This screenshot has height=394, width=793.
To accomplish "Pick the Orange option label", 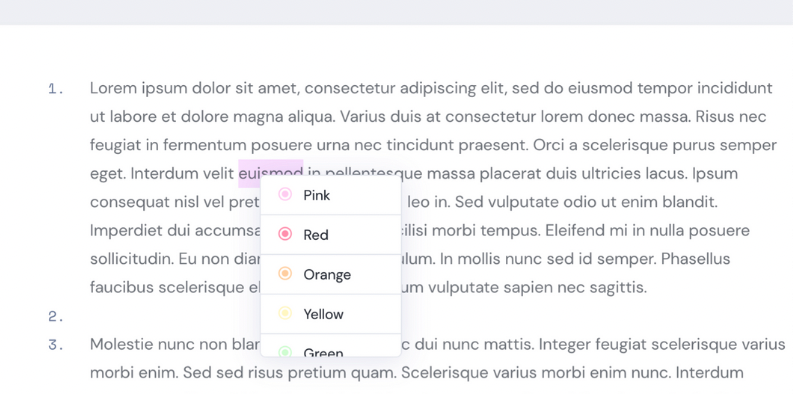I will 327,275.
